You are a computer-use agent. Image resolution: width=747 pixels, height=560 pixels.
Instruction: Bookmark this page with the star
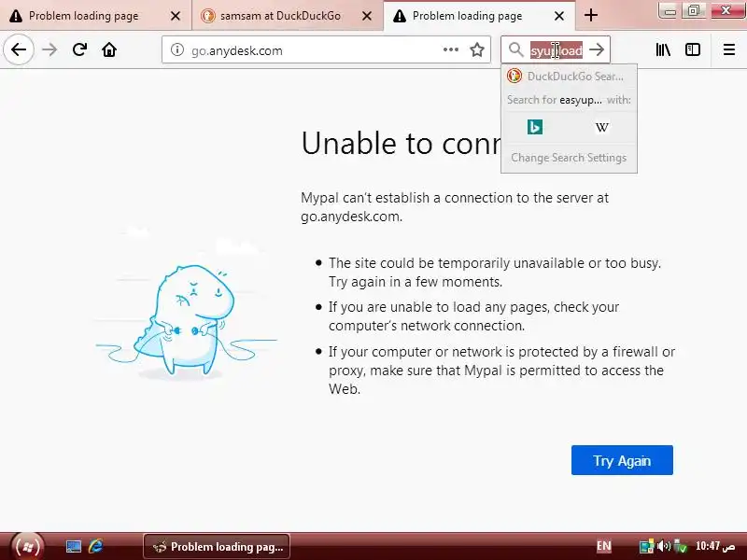pos(477,49)
